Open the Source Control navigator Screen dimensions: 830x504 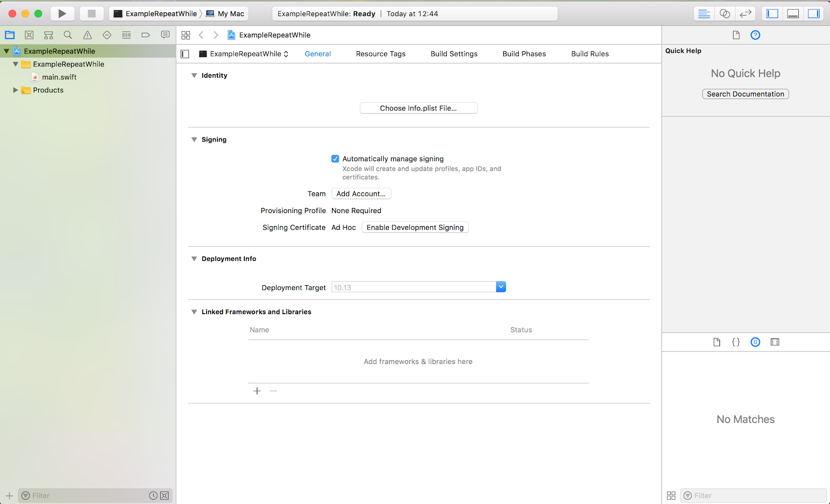click(29, 35)
